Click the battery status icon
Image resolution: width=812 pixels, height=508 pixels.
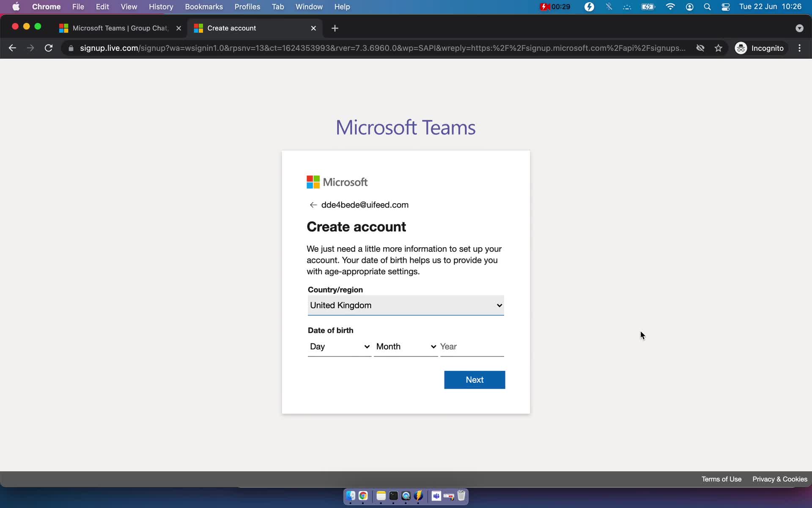tap(648, 6)
